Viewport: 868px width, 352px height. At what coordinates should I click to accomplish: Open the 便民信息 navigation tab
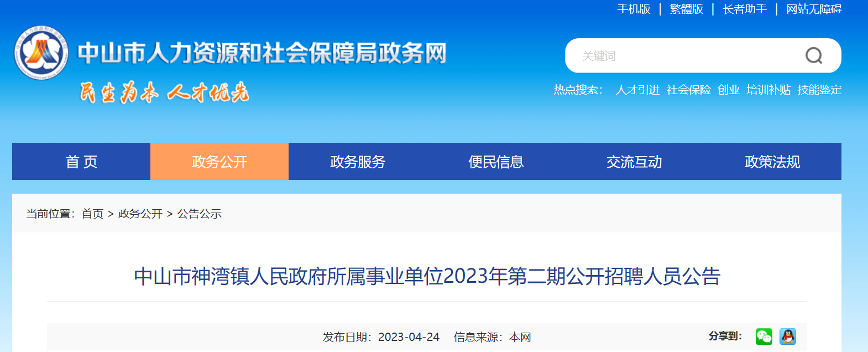coord(496,162)
